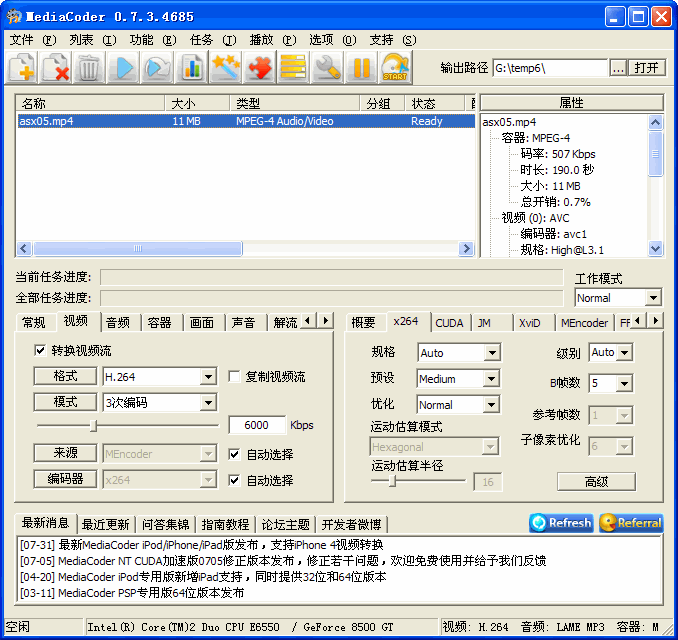Open the 功能 (E) menu
Image resolution: width=678 pixels, height=640 pixels.
[x=153, y=40]
